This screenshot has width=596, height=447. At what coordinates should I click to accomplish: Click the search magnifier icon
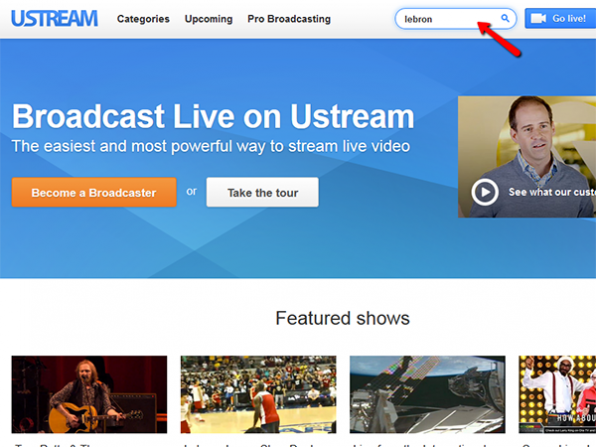[x=505, y=18]
